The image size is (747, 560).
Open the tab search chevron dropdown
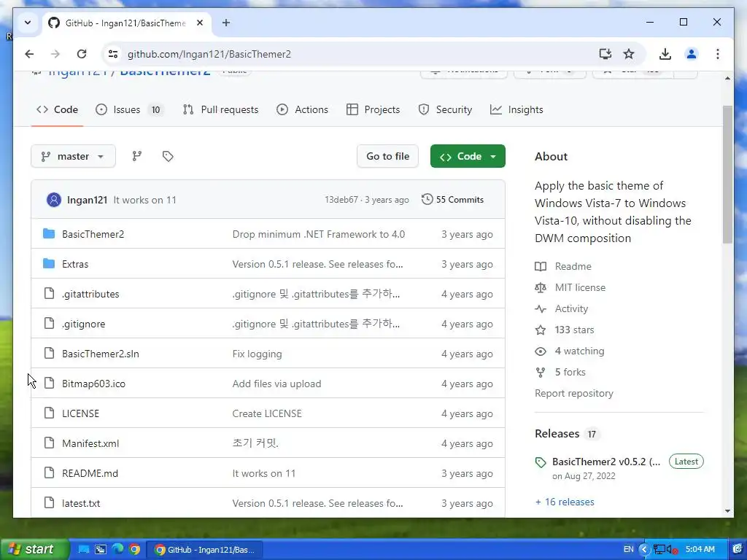tap(28, 23)
